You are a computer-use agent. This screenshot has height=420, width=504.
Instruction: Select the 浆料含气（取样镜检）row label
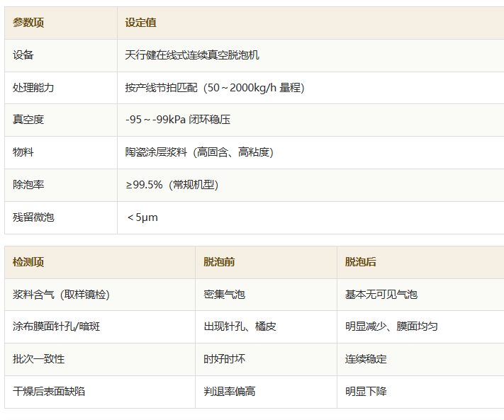61,295
